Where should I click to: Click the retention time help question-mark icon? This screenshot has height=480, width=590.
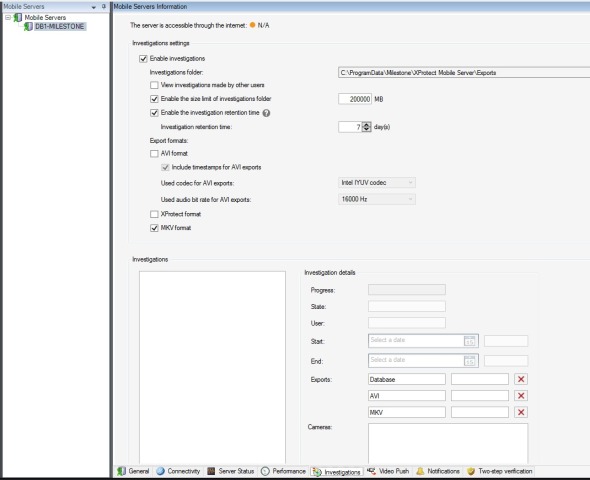(266, 113)
